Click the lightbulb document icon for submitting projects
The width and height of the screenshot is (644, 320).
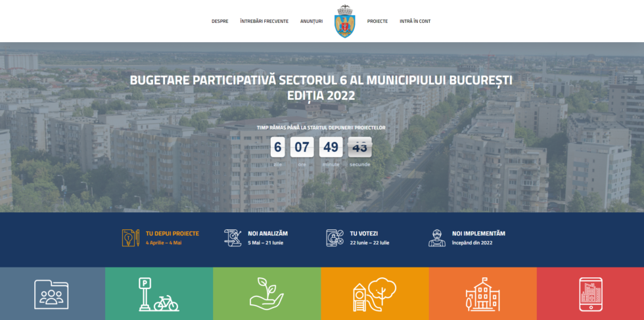tap(131, 237)
